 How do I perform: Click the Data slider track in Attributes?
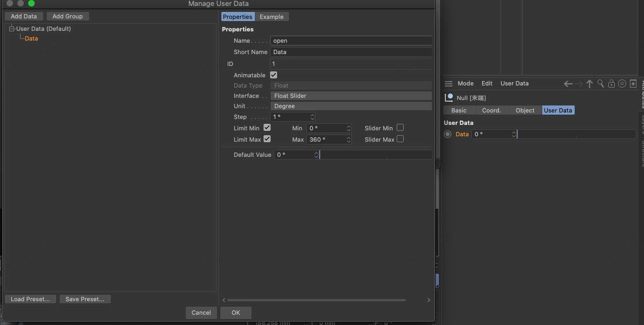point(576,134)
